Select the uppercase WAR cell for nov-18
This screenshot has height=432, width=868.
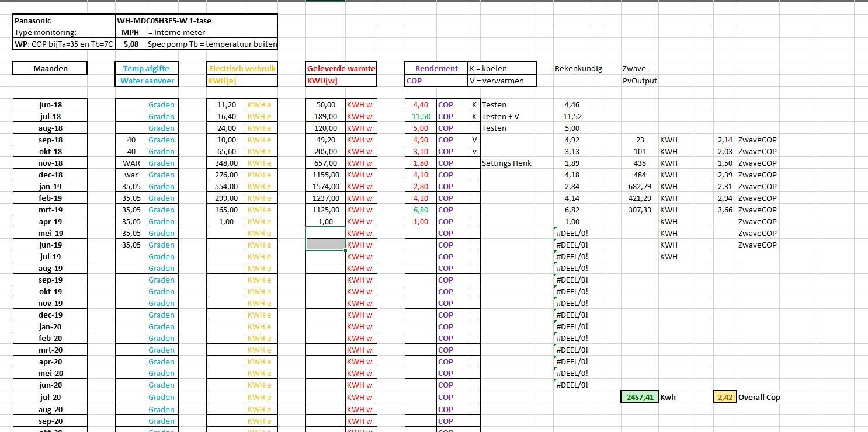pyautogui.click(x=131, y=163)
